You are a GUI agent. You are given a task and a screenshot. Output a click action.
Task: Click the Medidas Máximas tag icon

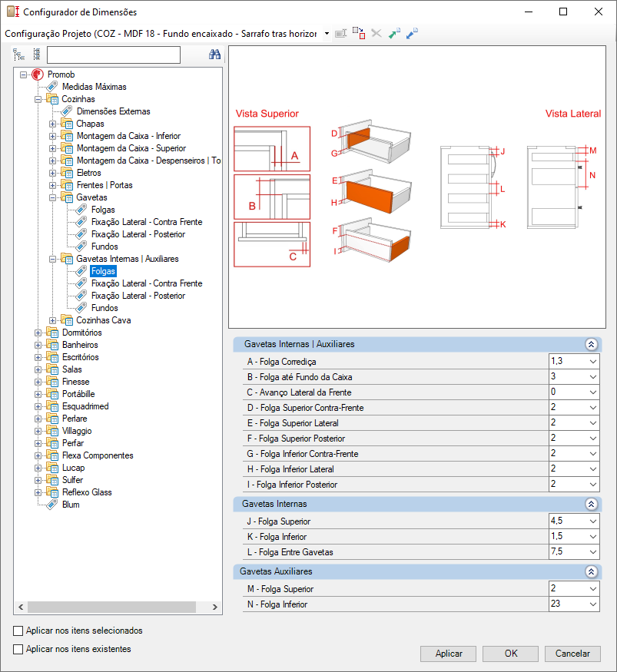[x=52, y=87]
